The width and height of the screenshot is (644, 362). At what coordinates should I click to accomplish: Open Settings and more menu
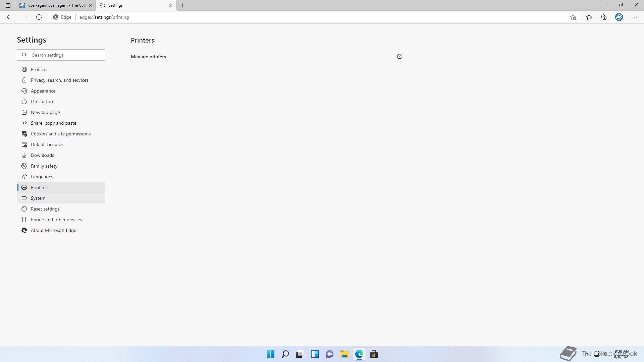[635, 17]
